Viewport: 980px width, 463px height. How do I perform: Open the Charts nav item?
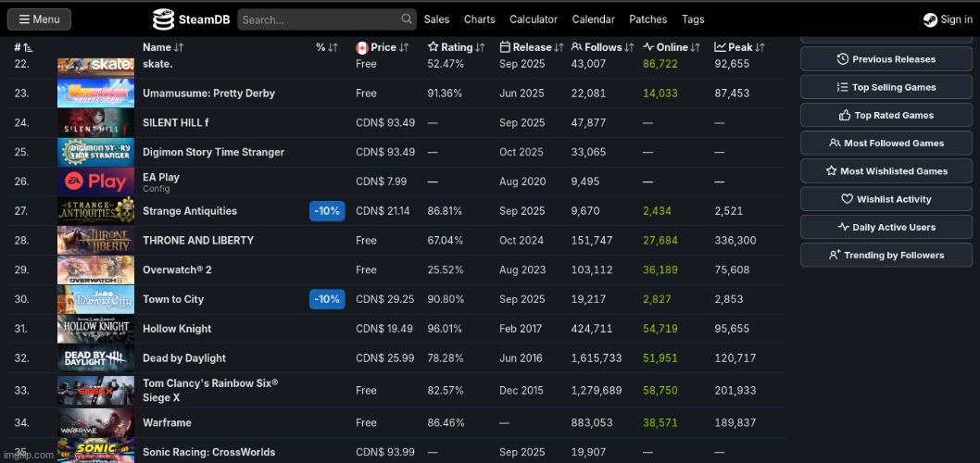tap(480, 19)
